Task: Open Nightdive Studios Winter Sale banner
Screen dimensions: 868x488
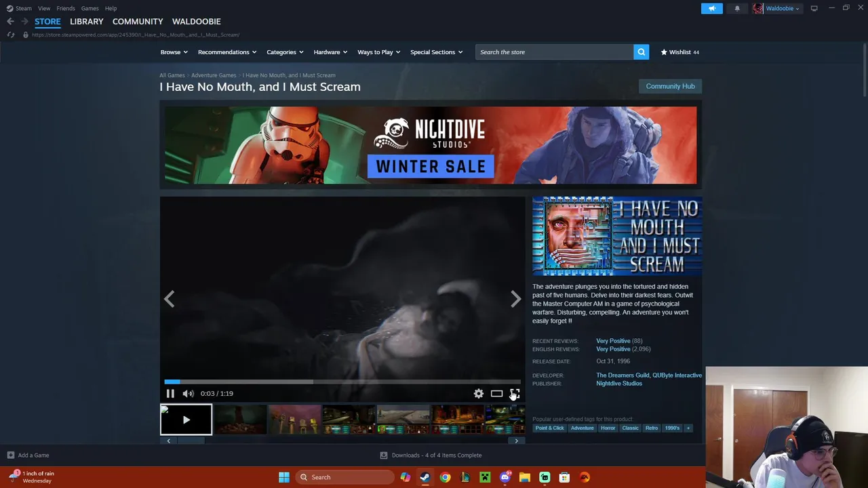Action: coord(431,145)
